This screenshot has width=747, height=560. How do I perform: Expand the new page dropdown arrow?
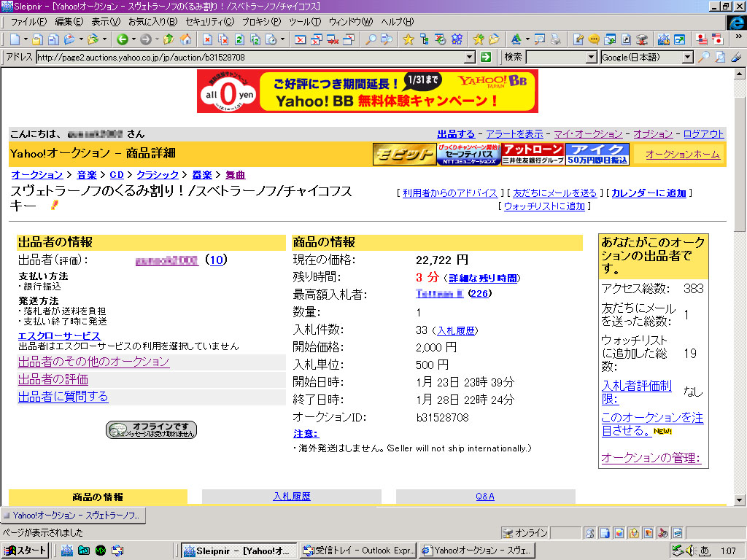pyautogui.click(x=26, y=39)
